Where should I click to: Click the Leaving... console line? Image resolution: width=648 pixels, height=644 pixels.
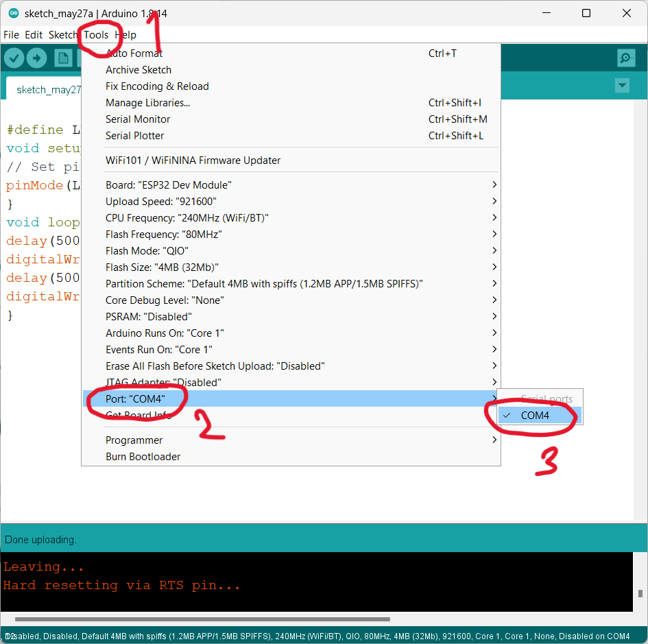pos(43,567)
